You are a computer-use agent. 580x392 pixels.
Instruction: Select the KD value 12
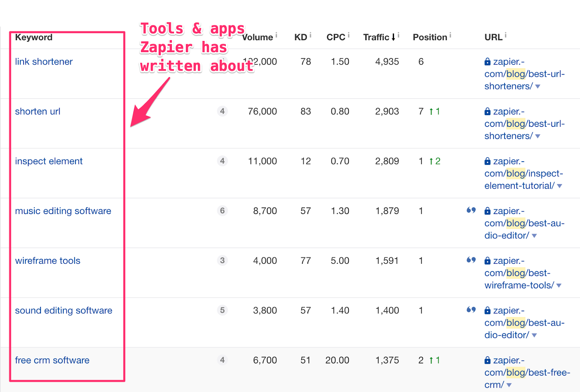pyautogui.click(x=306, y=161)
